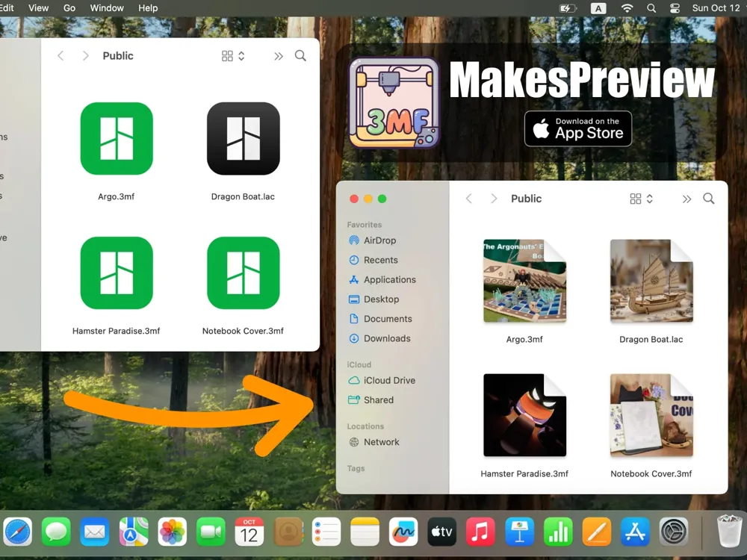Click the Sun Oct 12 date in menu bar
Image resolution: width=747 pixels, height=560 pixels.
(716, 8)
